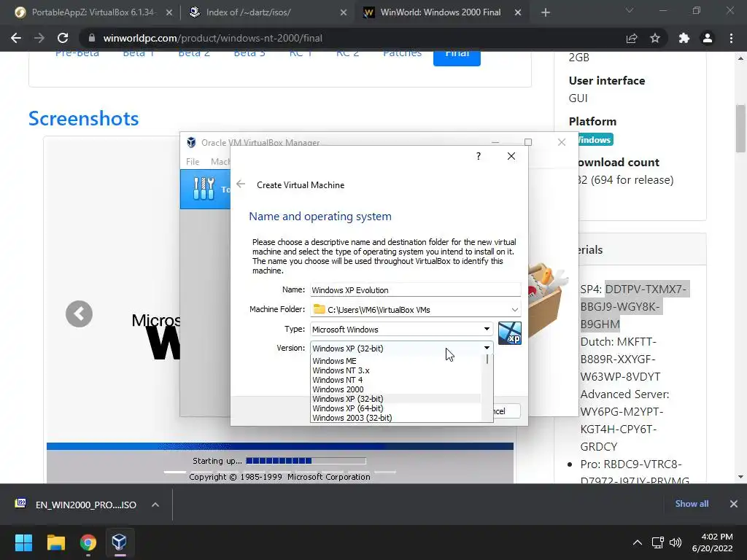Expand options chevron for downloaded ISO
Screen dimensions: 747x560
pos(155,505)
